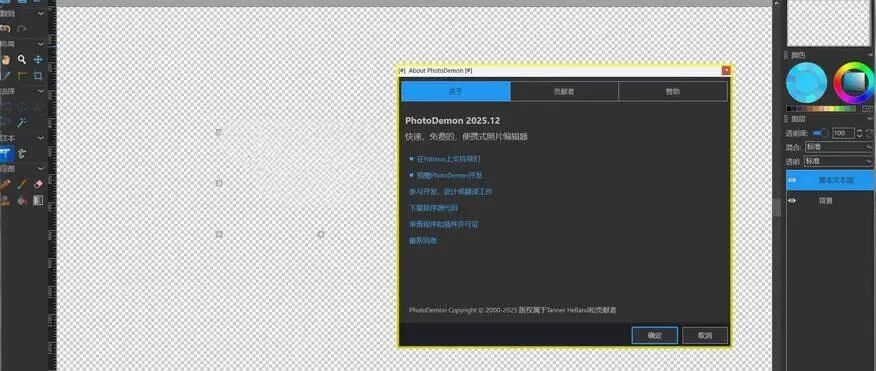Click heart icon beside donate link

pyautogui.click(x=412, y=175)
